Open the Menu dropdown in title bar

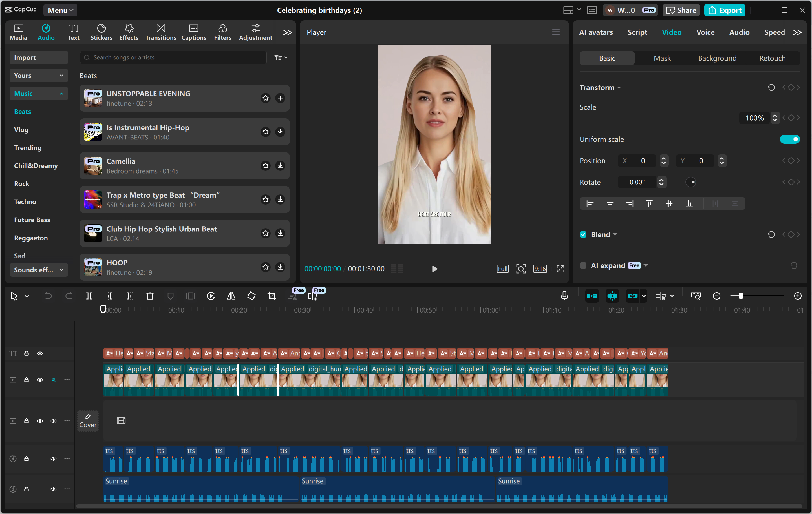click(60, 10)
